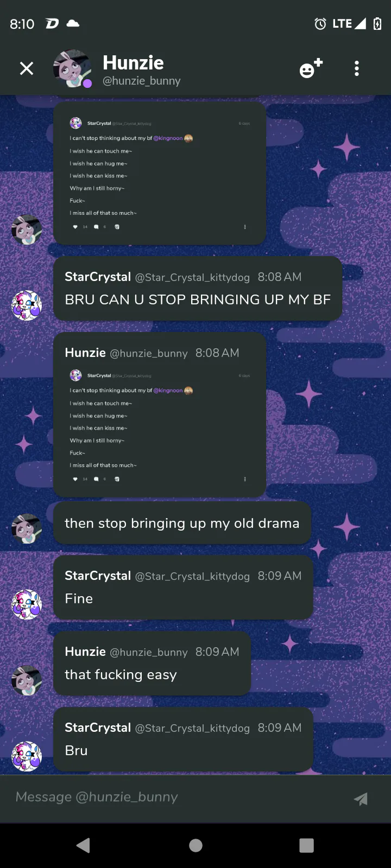Tap the 'BRU CAN U STOP BRINGING UP MY BF' message
Image resolution: width=391 pixels, height=868 pixels.
pos(198,299)
